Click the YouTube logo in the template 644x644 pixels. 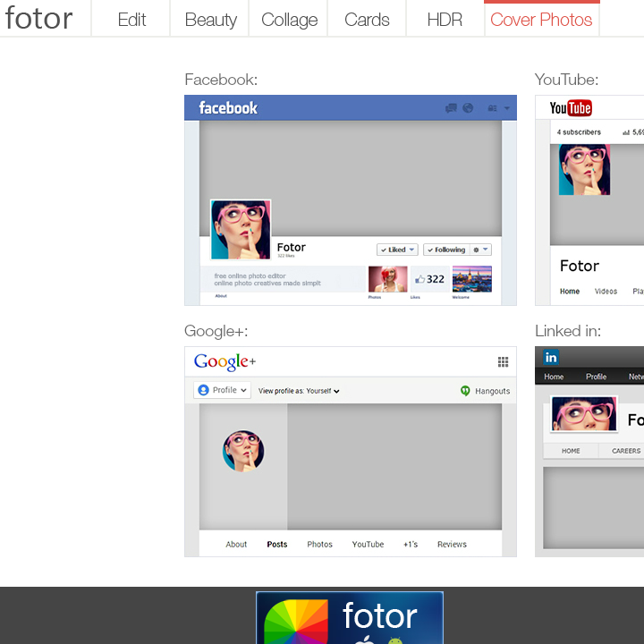(x=571, y=108)
